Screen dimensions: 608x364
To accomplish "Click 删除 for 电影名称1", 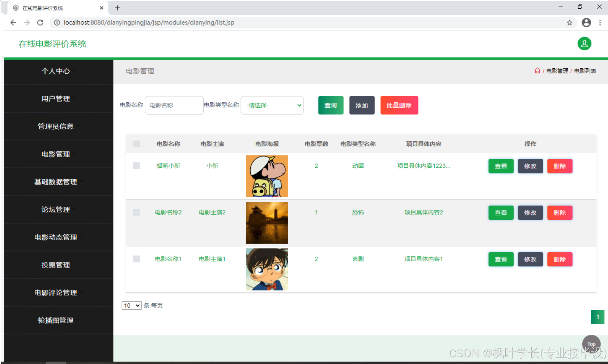I will [560, 260].
